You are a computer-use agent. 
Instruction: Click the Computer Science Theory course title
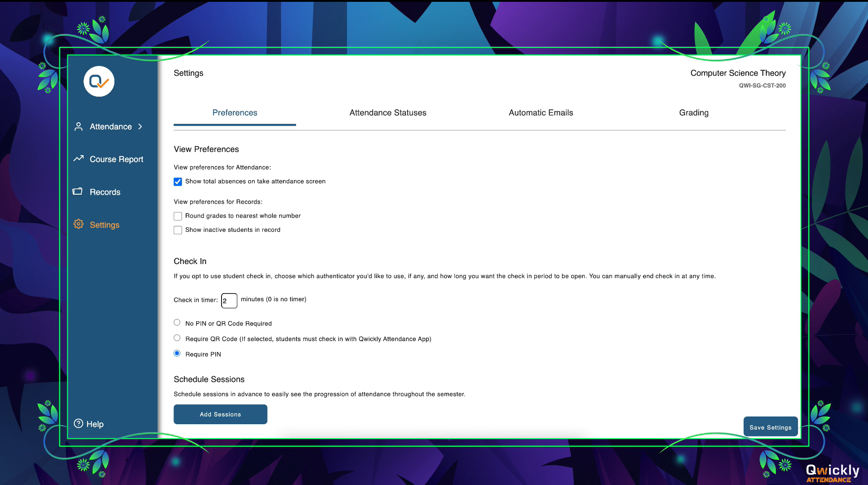pyautogui.click(x=738, y=73)
